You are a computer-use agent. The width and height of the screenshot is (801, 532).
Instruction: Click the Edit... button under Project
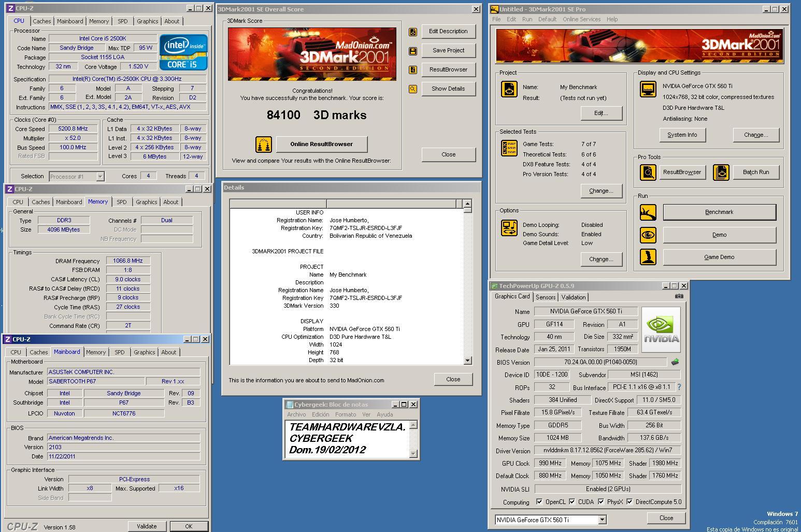click(x=601, y=113)
